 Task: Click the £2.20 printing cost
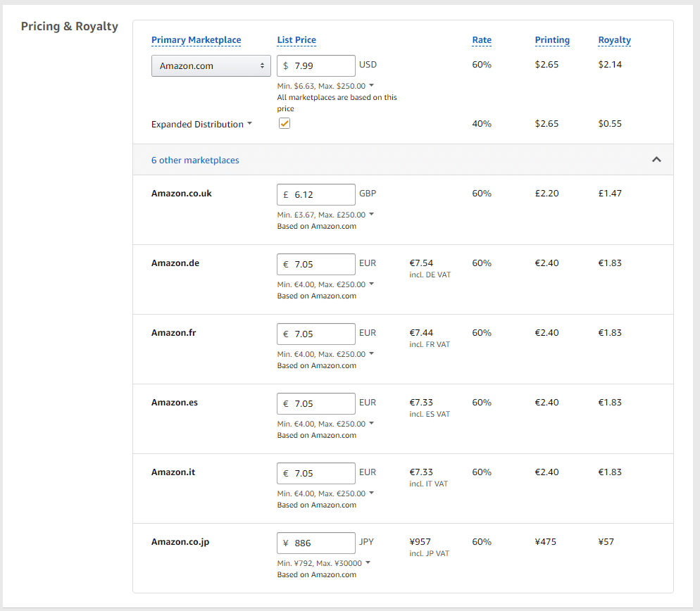click(x=547, y=194)
